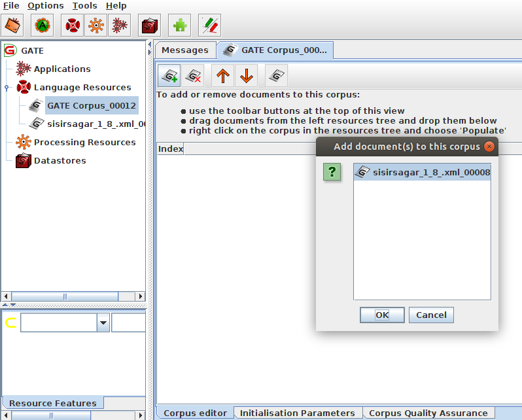Close the Add document(s) dialog
This screenshot has width=522, height=420.
489,147
